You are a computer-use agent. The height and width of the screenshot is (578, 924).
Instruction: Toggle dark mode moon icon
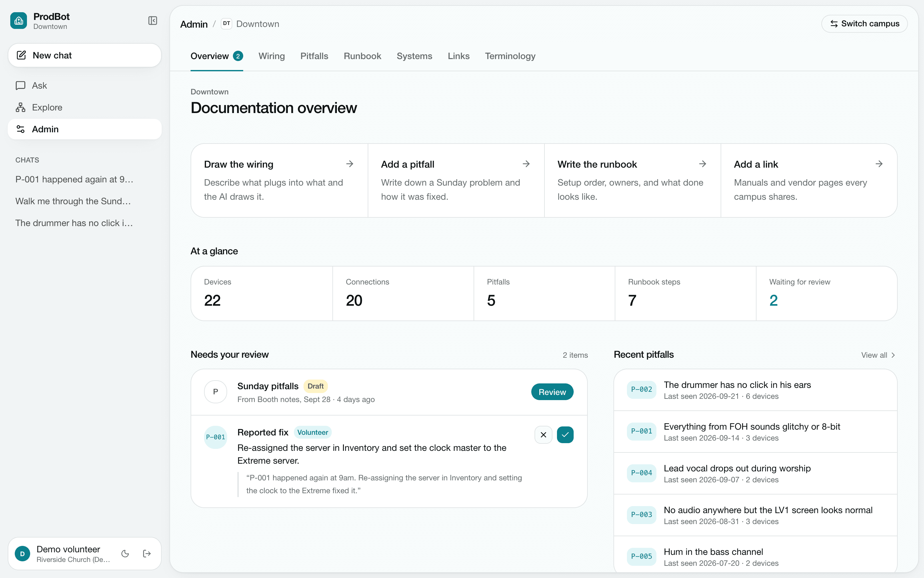pyautogui.click(x=125, y=554)
